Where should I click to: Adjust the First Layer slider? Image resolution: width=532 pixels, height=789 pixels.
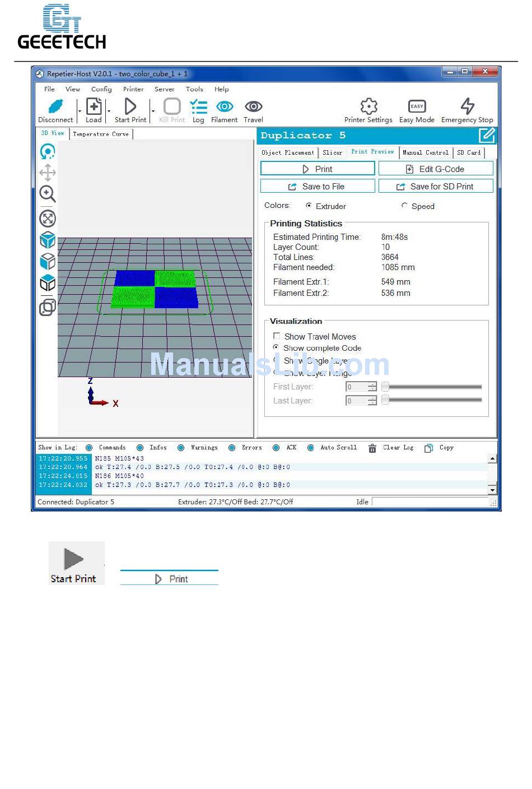432,387
